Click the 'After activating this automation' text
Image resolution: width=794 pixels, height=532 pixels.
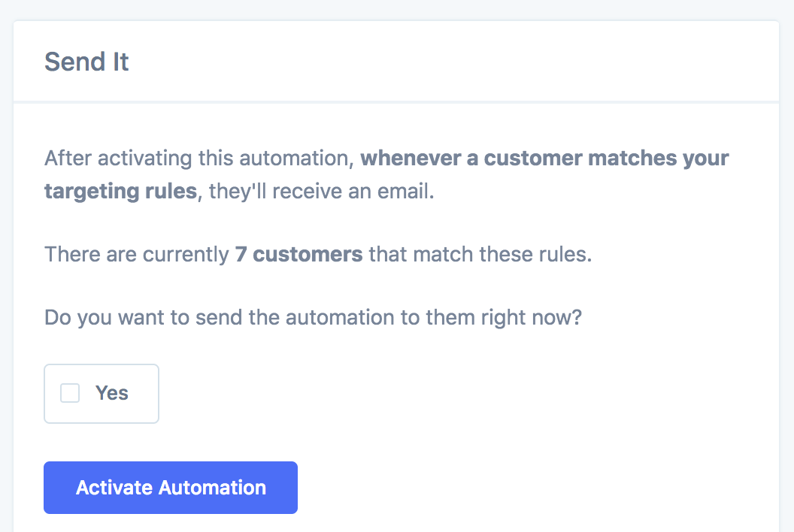tap(199, 159)
